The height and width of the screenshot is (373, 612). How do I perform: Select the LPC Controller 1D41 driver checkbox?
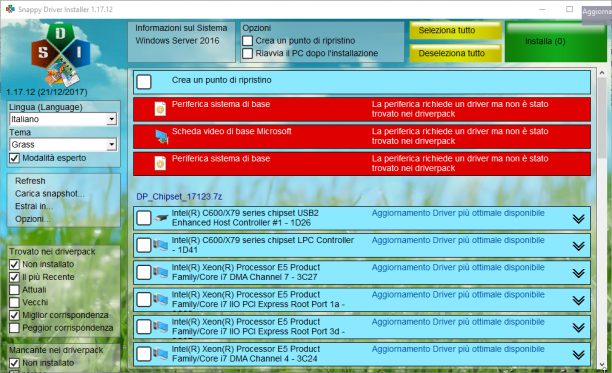[x=144, y=245]
